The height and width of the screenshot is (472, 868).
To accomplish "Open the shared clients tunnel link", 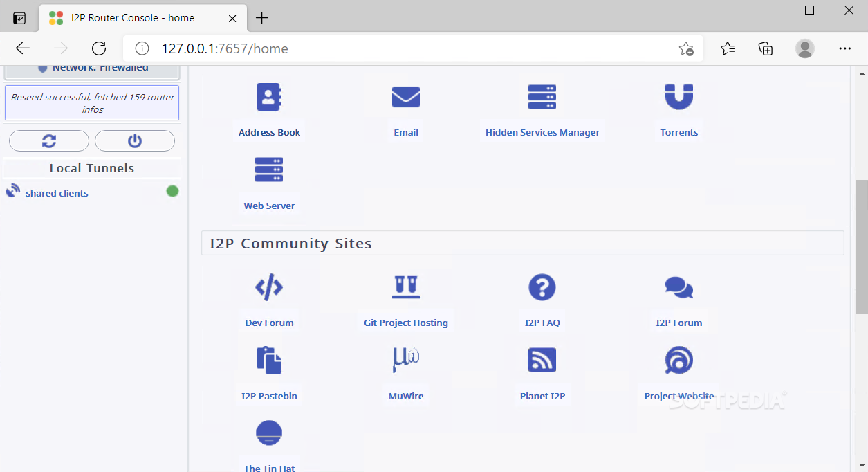I will click(x=57, y=193).
